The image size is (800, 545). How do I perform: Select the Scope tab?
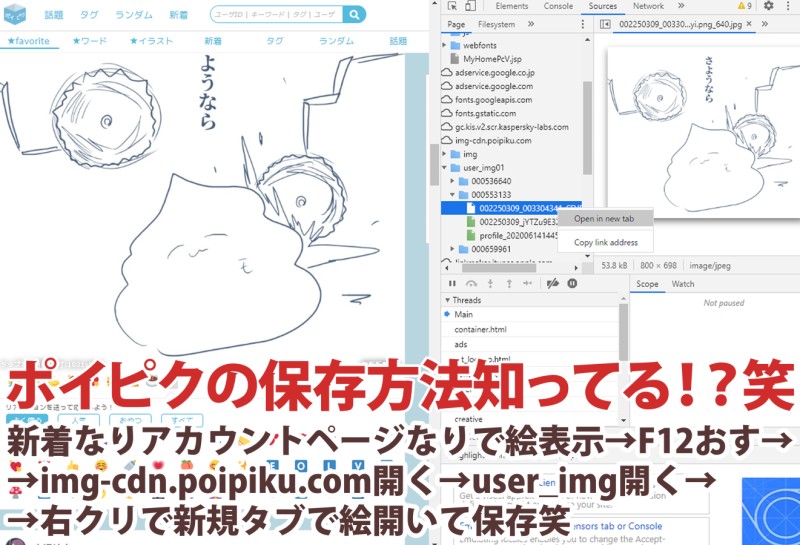[647, 284]
